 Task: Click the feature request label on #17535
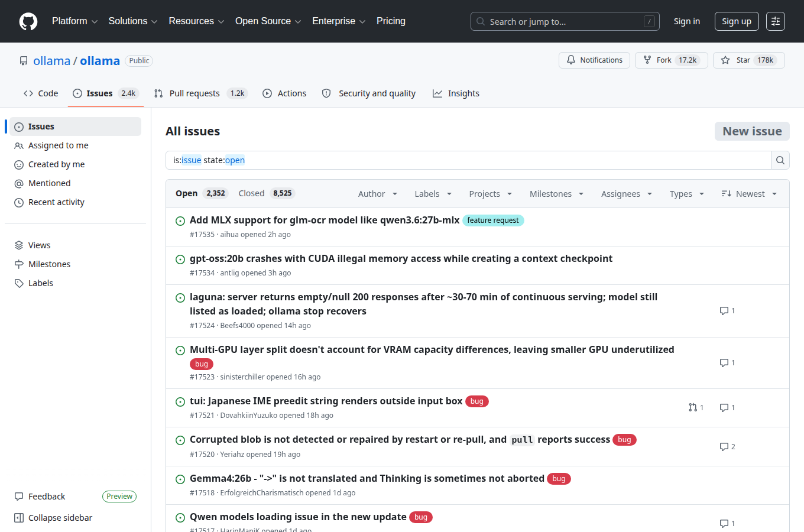click(x=493, y=220)
